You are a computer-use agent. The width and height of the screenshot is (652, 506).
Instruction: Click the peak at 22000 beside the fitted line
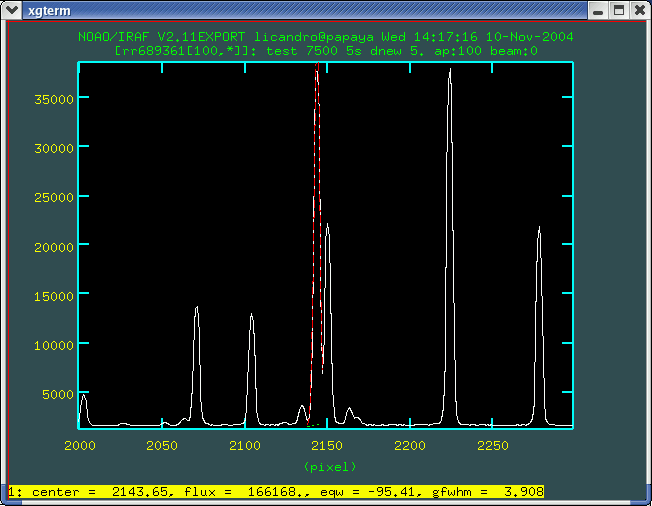tap(327, 227)
